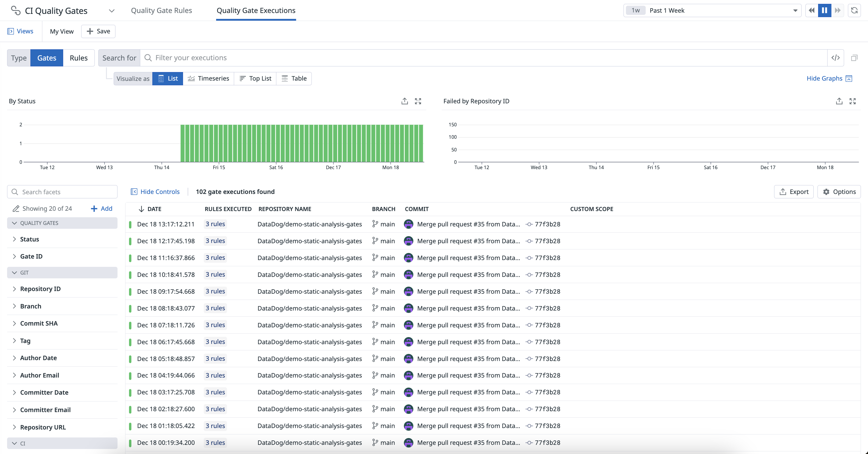
Task: Collapse the GIT facet group
Action: tap(62, 272)
